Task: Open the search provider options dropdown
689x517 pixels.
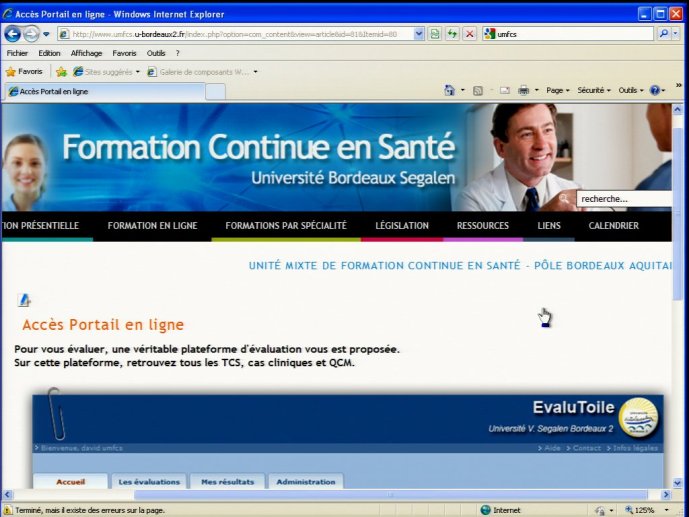Action: click(x=676, y=33)
